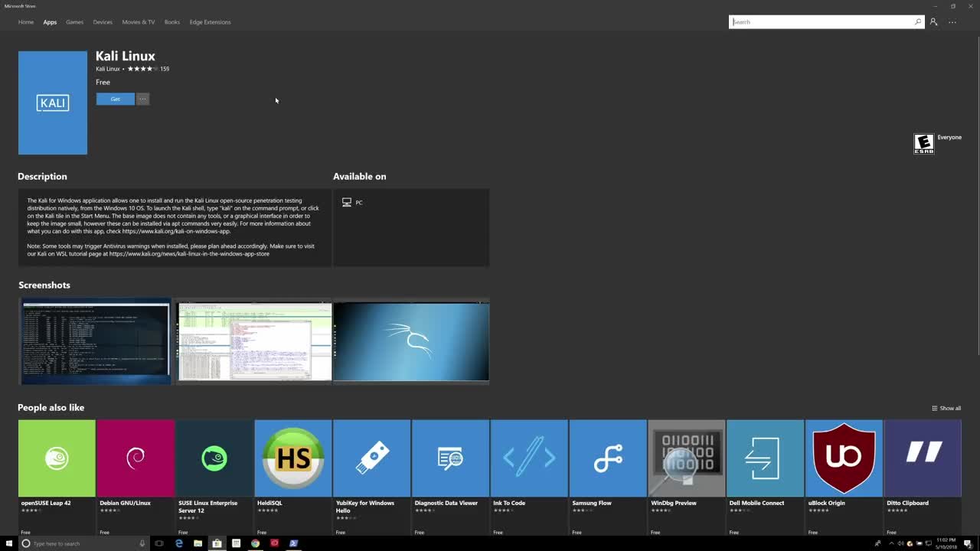Open File Explorer from the taskbar
Viewport: 980px width, 551px height.
click(198, 543)
